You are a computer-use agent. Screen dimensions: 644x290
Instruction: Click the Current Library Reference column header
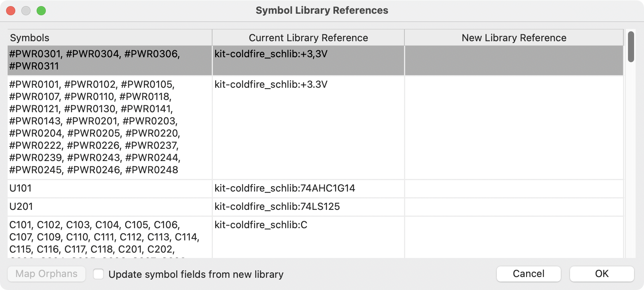coord(308,38)
